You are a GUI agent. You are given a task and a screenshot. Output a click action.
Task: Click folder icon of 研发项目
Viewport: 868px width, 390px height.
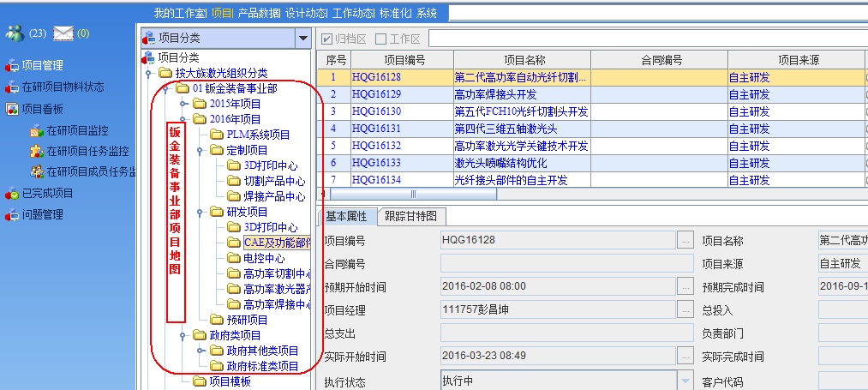217,213
